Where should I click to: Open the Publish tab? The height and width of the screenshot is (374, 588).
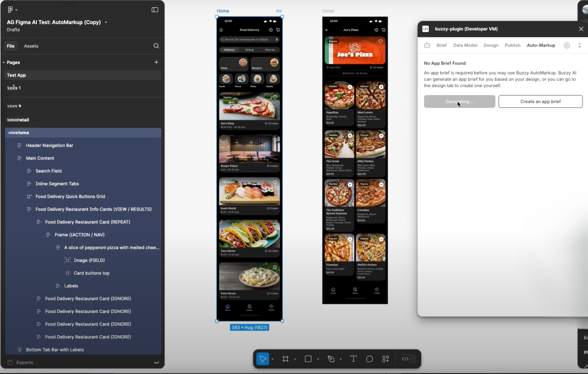point(512,45)
